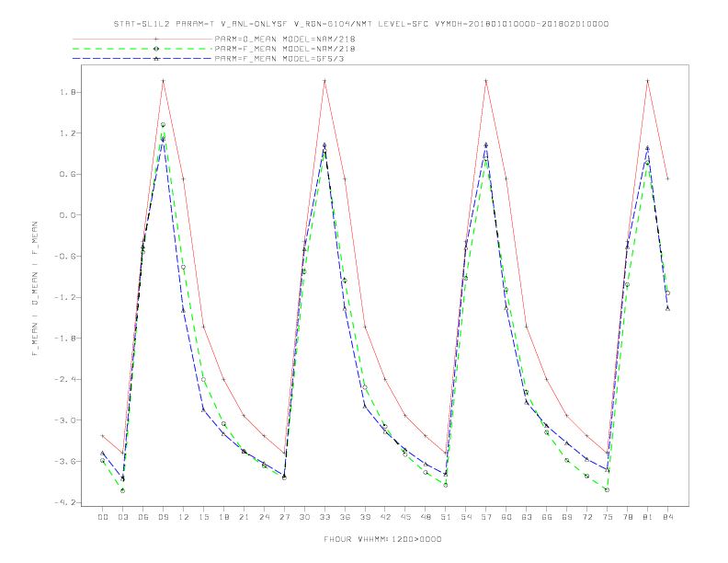
Task: Select legend text PARM=O_MEAN MODEL=NAM/218
Action: coord(285,39)
